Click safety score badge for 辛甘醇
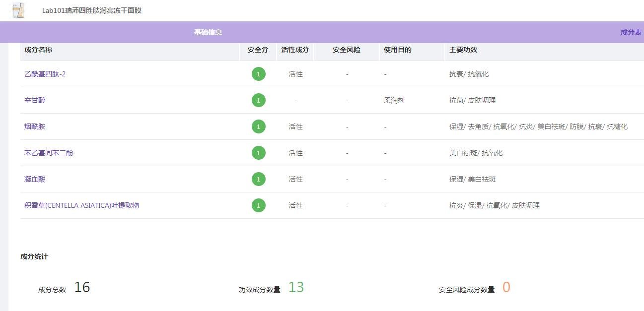This screenshot has width=644, height=311. 258,101
